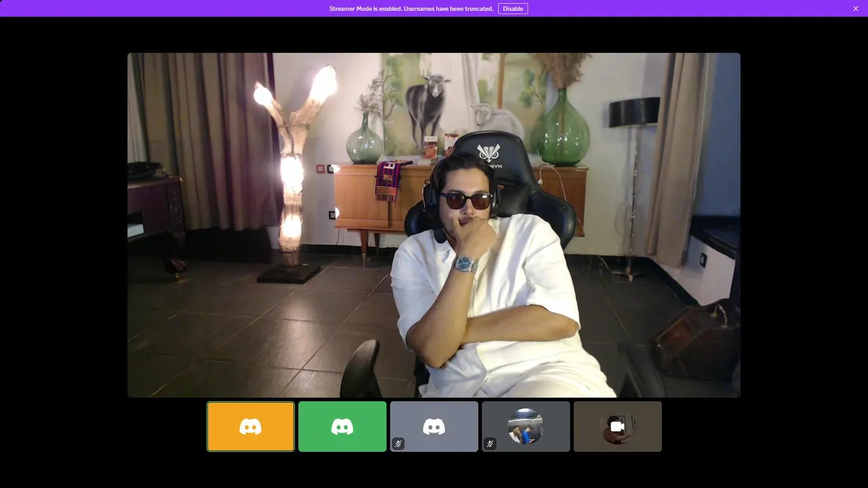Click the 'Streamer Mode is enabled' banner text
This screenshot has width=868, height=488.
pyautogui.click(x=411, y=9)
